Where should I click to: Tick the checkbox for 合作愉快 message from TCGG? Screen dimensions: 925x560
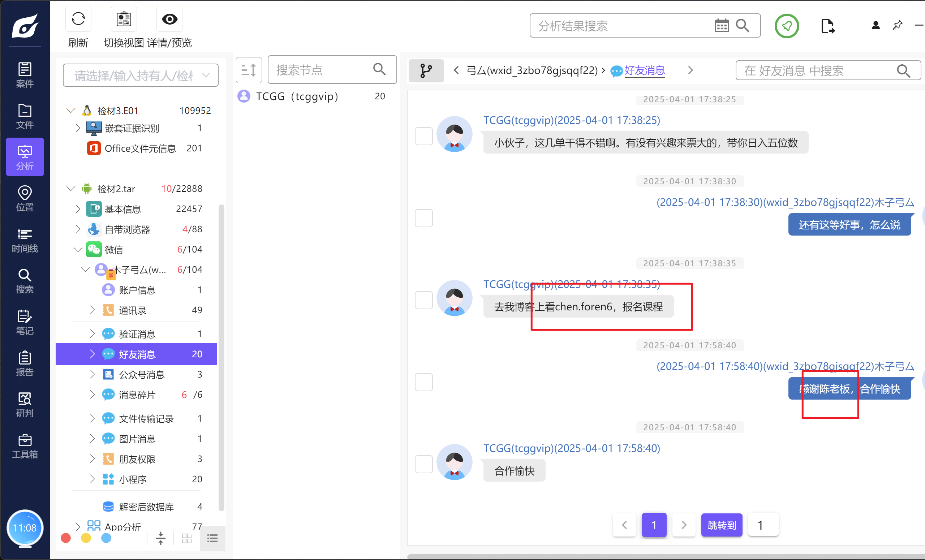[423, 464]
